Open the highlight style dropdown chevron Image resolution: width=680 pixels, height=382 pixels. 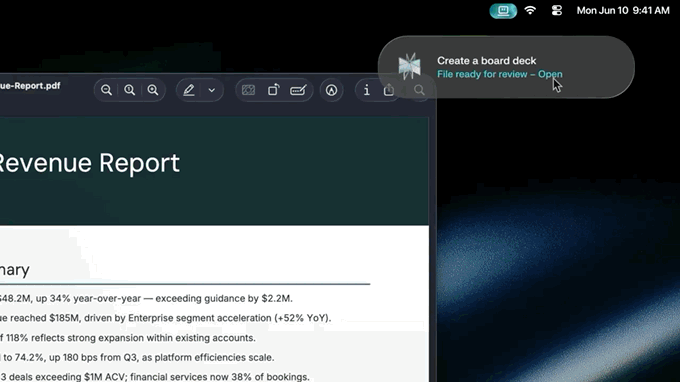point(212,90)
